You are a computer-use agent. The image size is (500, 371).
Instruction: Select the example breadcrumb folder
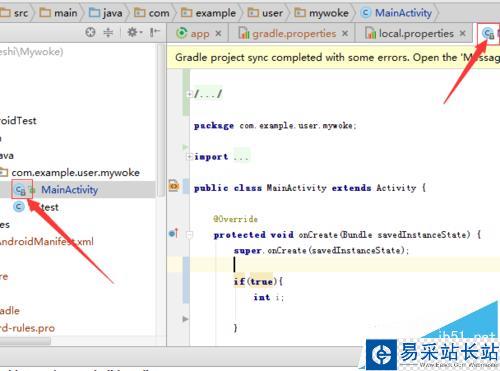(x=208, y=13)
